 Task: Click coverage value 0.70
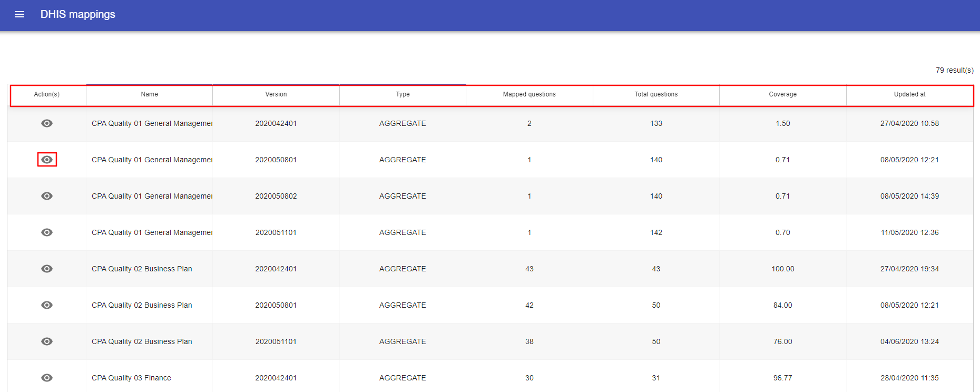(x=783, y=232)
